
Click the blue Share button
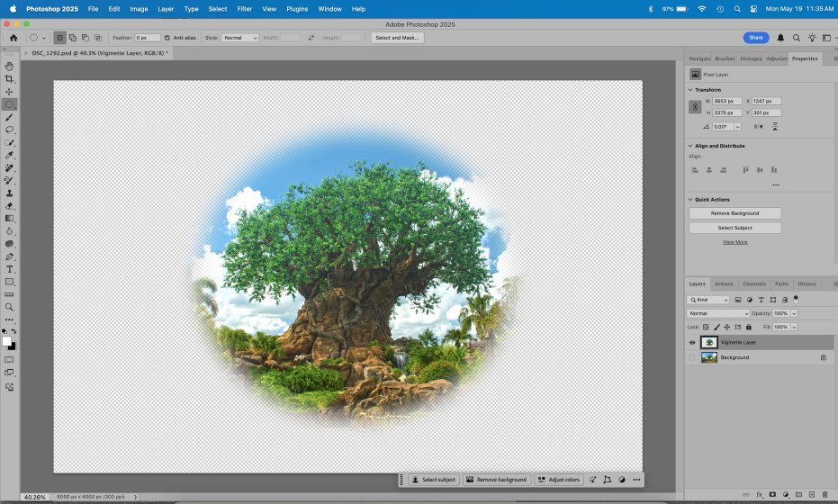point(756,38)
